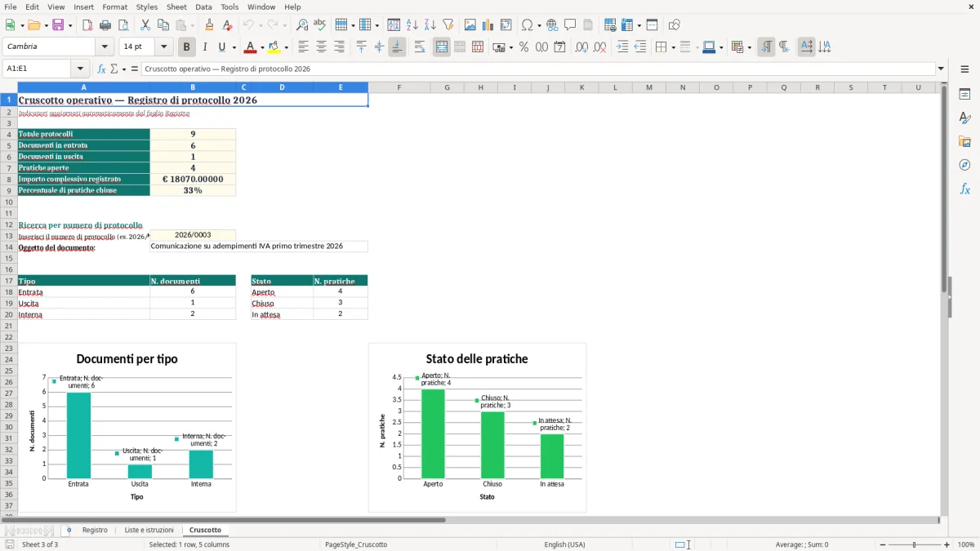Open the Format menu
Image resolution: width=980 pixels, height=551 pixels.
[x=114, y=7]
